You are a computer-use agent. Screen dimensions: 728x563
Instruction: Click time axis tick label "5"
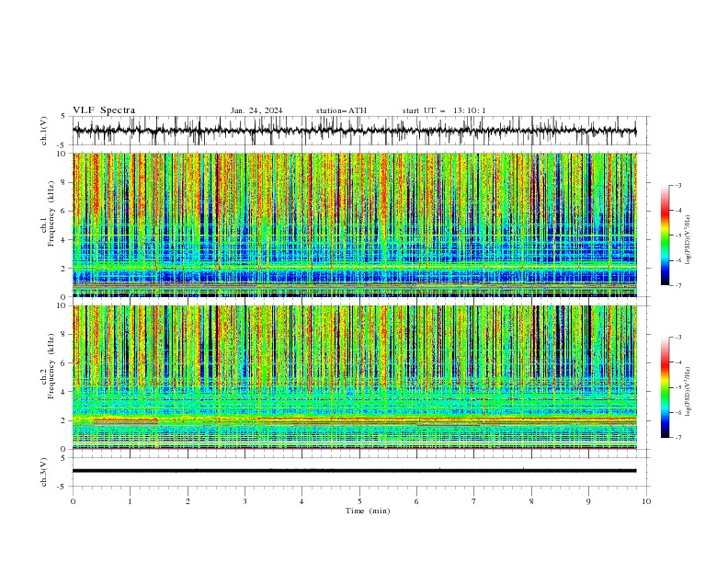(x=359, y=501)
